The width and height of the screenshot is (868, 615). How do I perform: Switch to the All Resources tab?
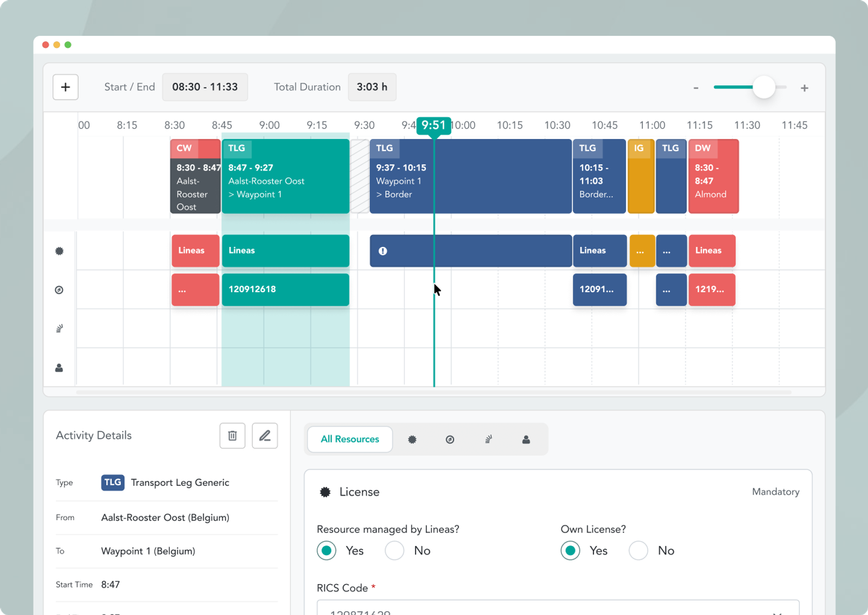[350, 439]
